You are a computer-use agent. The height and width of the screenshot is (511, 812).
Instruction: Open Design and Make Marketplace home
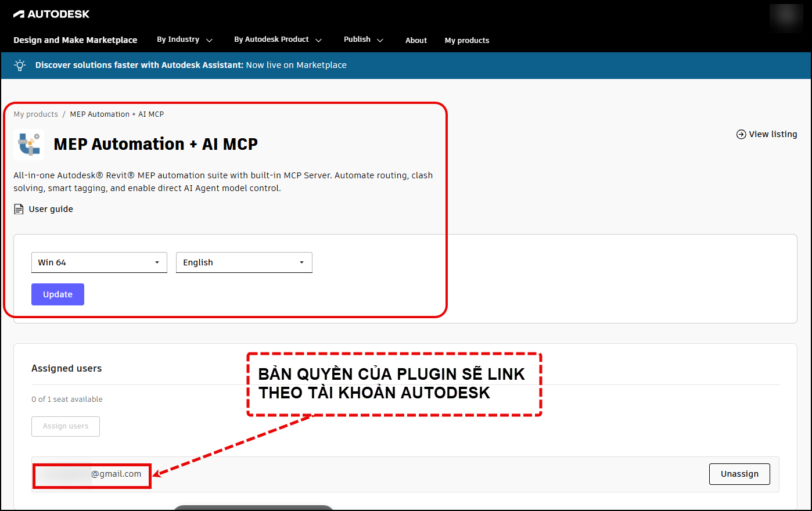pyautogui.click(x=76, y=40)
